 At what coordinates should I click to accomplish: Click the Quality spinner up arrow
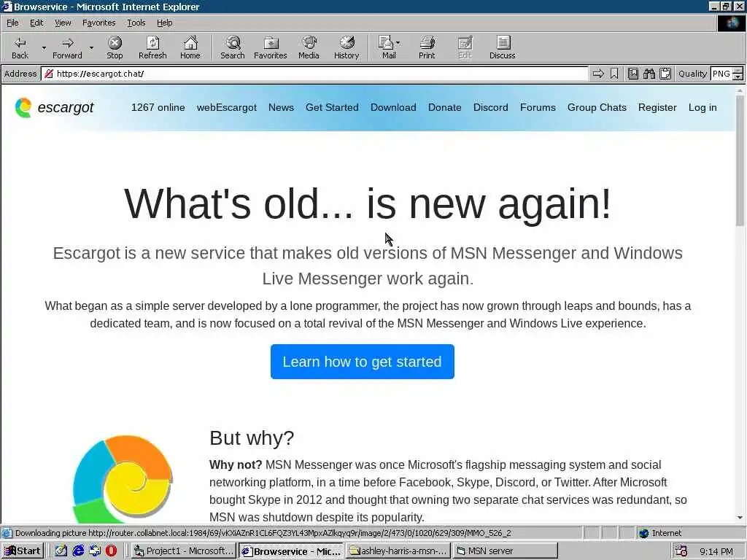[x=738, y=71]
